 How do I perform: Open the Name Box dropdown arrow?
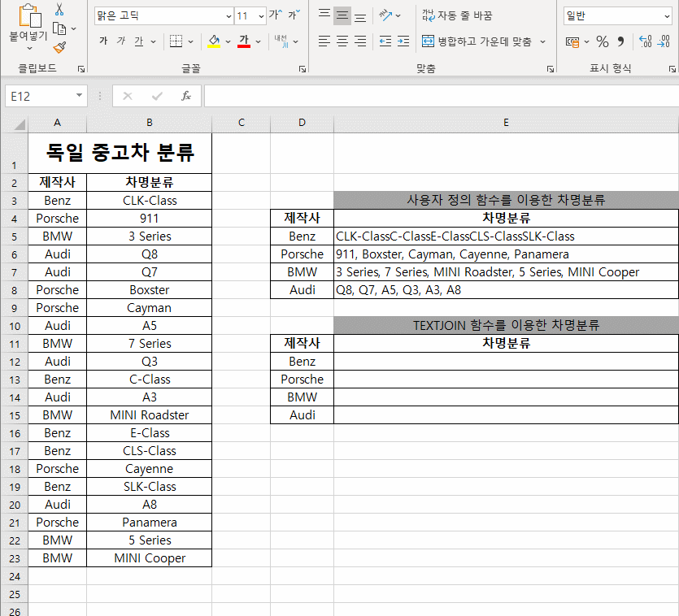point(79,95)
